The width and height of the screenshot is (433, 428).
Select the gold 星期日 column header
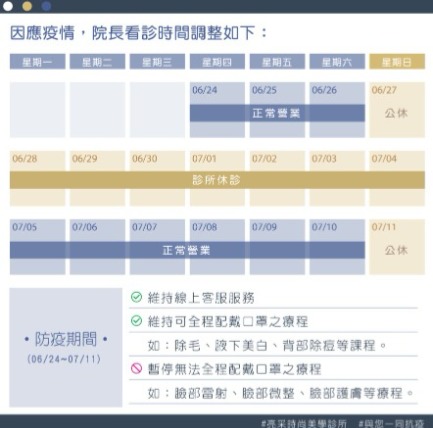[397, 62]
